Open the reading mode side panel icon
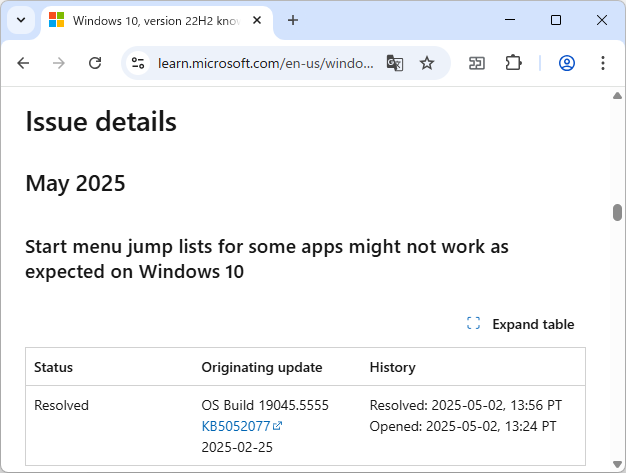The width and height of the screenshot is (626, 473). (x=477, y=63)
